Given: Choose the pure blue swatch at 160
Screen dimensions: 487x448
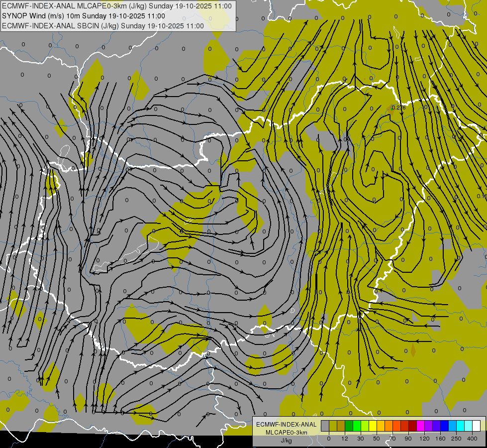Looking at the screenshot, I should pos(444,426).
